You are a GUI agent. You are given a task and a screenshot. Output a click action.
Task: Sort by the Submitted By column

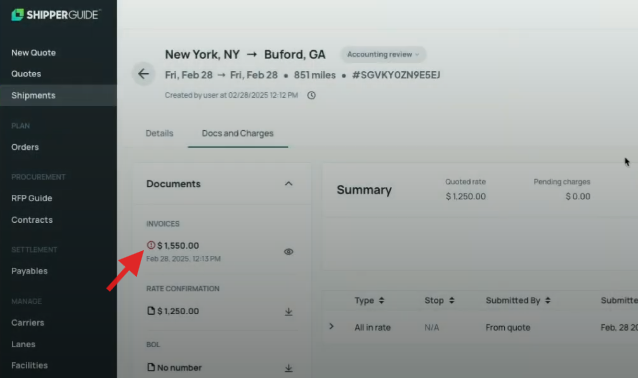click(x=518, y=300)
